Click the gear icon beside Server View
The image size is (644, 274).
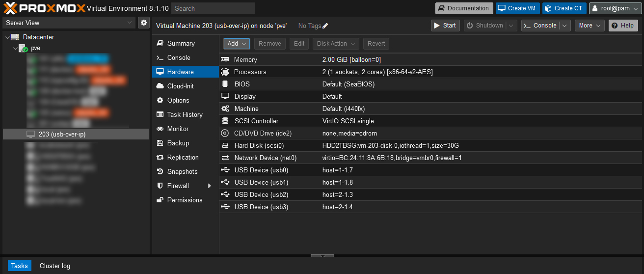click(x=143, y=23)
